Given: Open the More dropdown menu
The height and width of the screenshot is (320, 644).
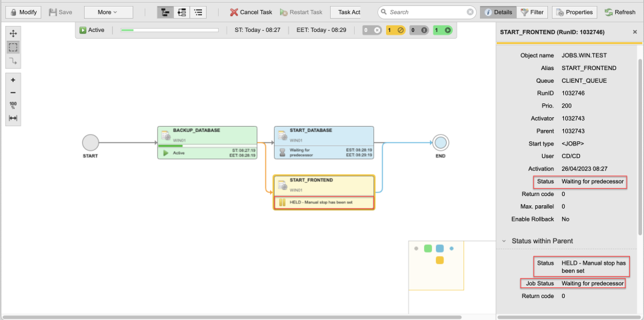Looking at the screenshot, I should click(109, 12).
